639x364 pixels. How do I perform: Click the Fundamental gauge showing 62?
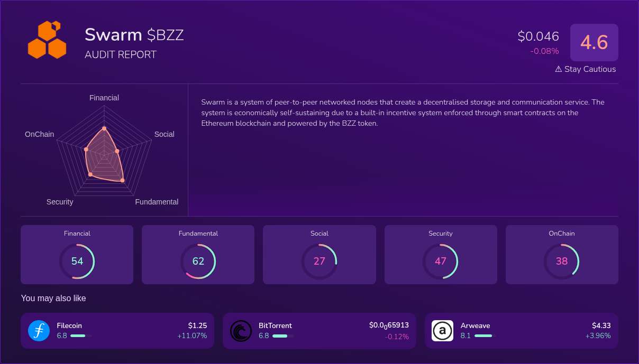coord(198,261)
